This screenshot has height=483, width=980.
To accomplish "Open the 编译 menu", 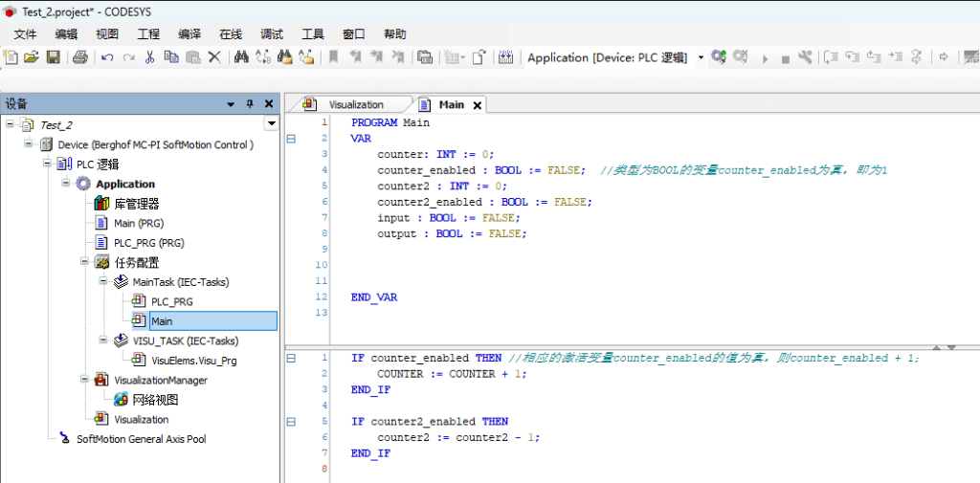I will [x=189, y=33].
